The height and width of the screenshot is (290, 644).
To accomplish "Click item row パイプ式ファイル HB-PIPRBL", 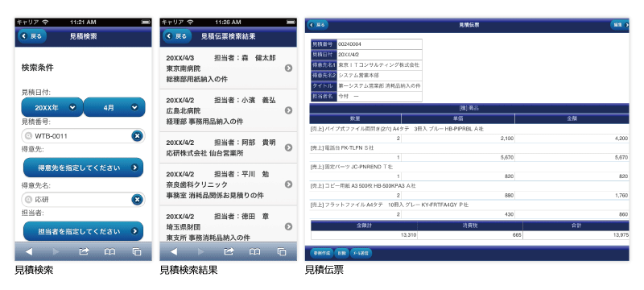I will (469, 129).
